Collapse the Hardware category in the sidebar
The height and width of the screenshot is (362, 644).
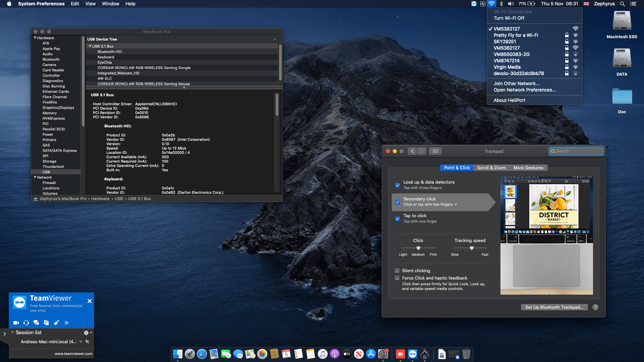pyautogui.click(x=35, y=38)
